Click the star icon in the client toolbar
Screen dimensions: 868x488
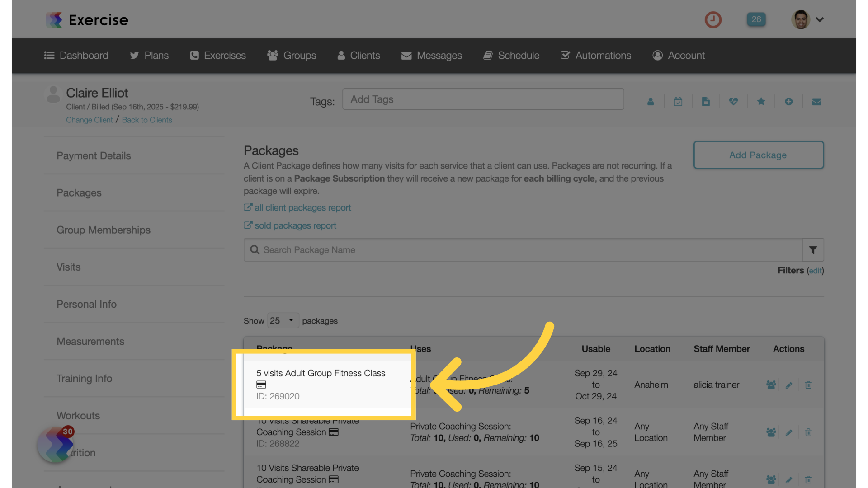tap(761, 102)
